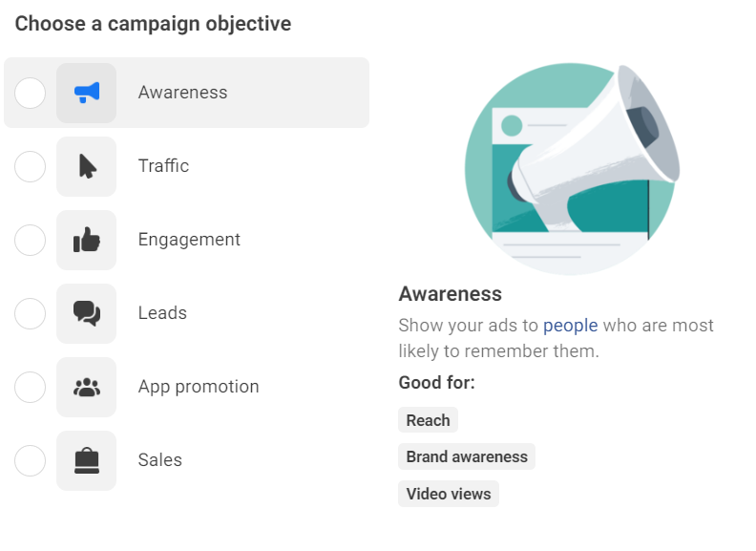Click the large megaphone illustration
Image resolution: width=756 pixels, height=551 pixels.
tap(572, 169)
